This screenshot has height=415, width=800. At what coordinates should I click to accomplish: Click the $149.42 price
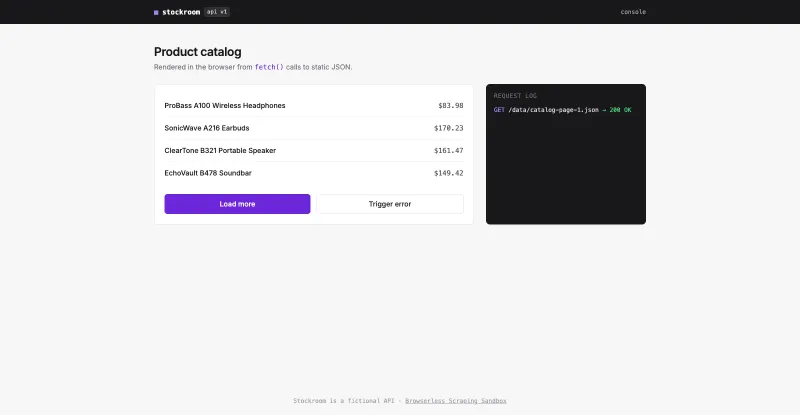pos(448,173)
